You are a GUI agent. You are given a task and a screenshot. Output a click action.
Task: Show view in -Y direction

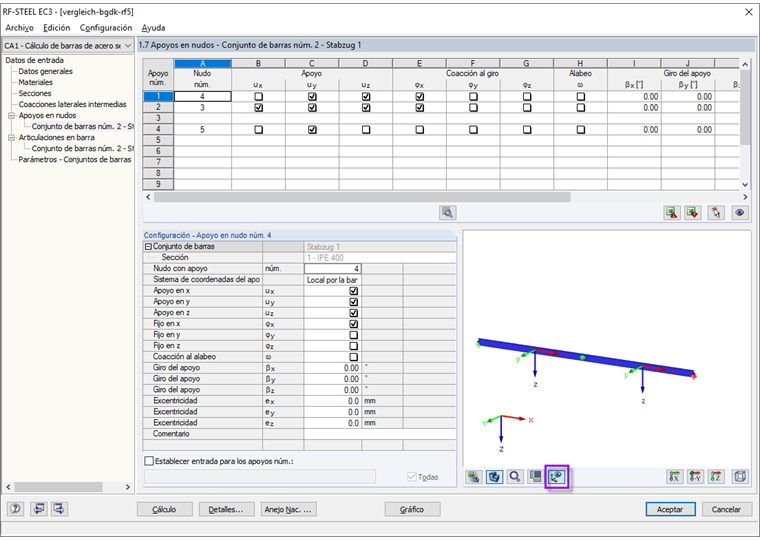[696, 477]
